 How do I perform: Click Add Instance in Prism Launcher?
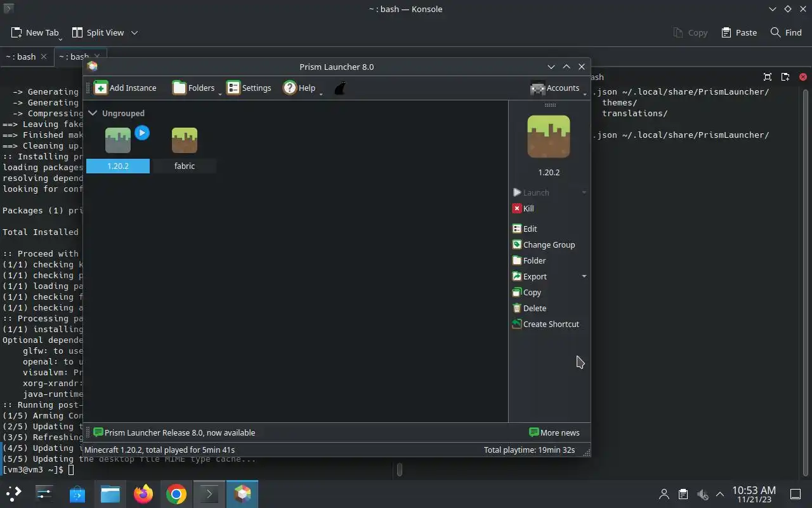coord(125,88)
